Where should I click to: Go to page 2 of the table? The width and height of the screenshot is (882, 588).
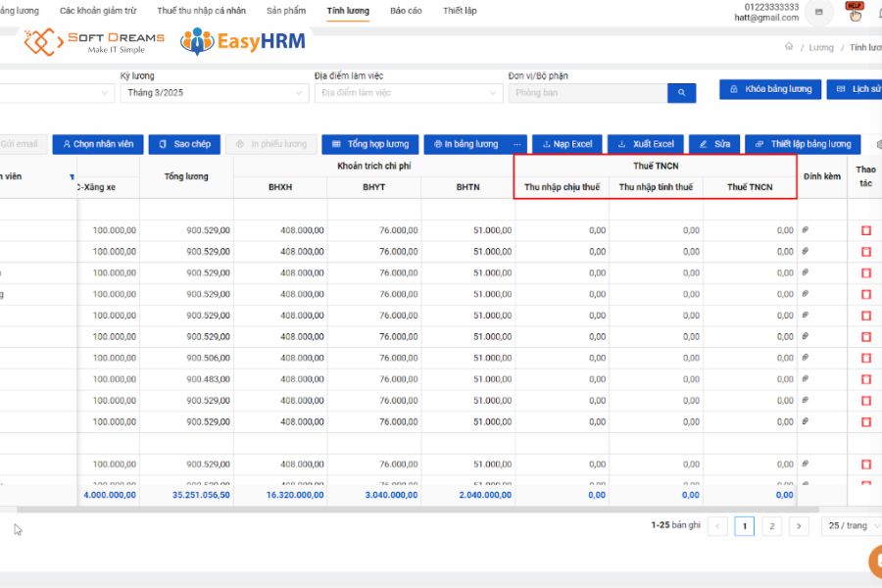pyautogui.click(x=772, y=526)
